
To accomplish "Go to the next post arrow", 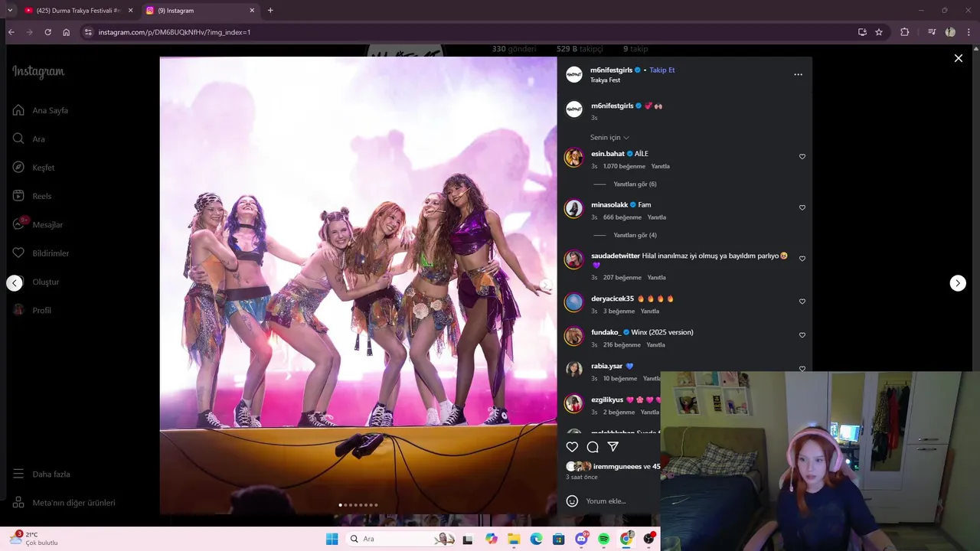I will [958, 283].
